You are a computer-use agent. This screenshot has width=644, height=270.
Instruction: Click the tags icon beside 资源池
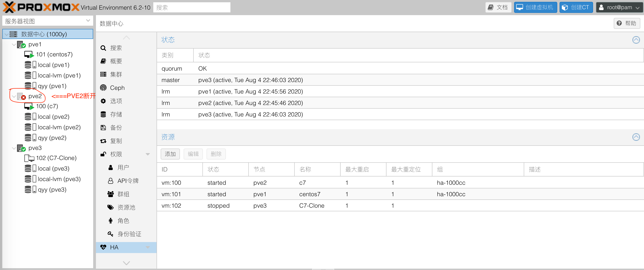pos(110,207)
